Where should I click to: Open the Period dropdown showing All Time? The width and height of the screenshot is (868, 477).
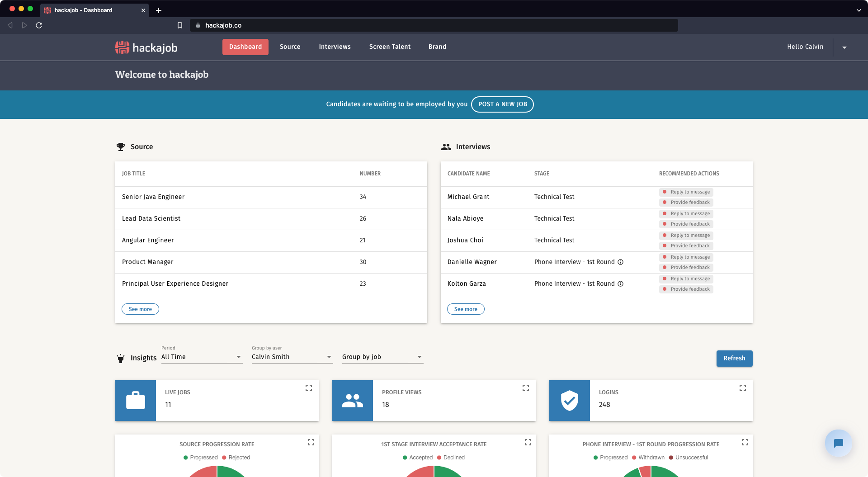click(x=202, y=357)
